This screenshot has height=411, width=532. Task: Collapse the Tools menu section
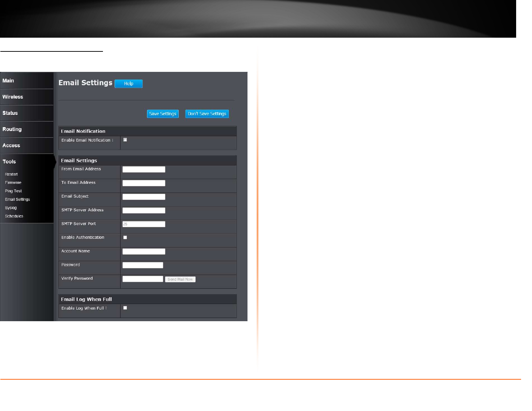pyautogui.click(x=27, y=162)
